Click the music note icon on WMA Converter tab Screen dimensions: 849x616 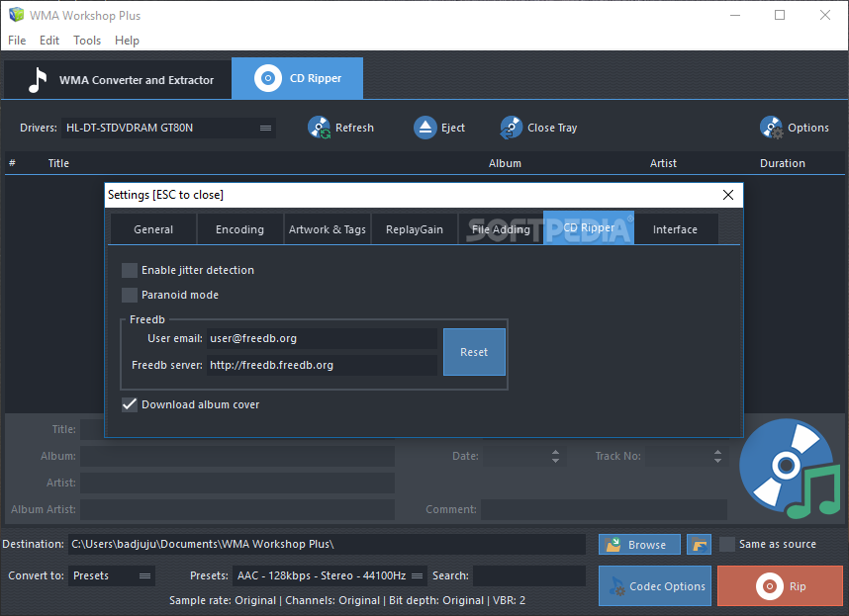pos(38,80)
